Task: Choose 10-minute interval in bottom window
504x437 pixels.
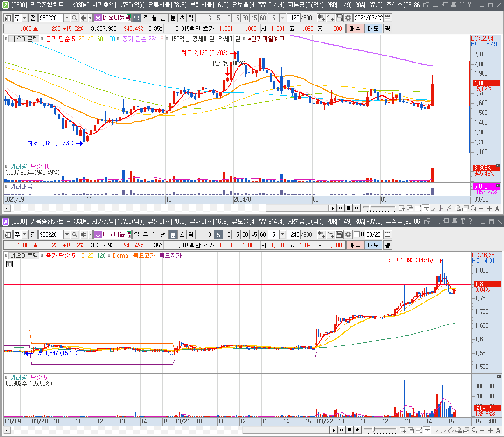Action: 228,234
